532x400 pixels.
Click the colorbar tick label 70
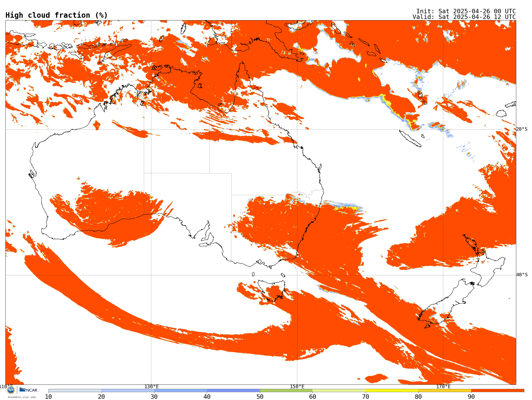click(x=366, y=397)
